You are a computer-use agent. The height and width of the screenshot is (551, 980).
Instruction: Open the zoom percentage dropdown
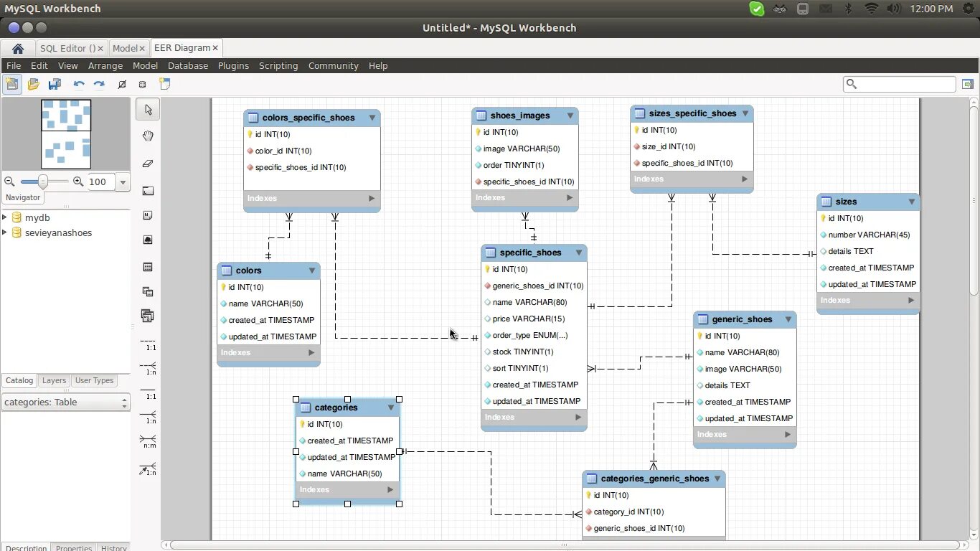pos(123,182)
